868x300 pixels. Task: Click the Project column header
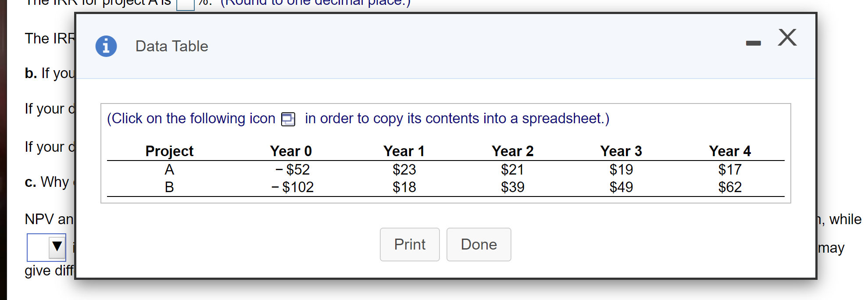(x=169, y=151)
